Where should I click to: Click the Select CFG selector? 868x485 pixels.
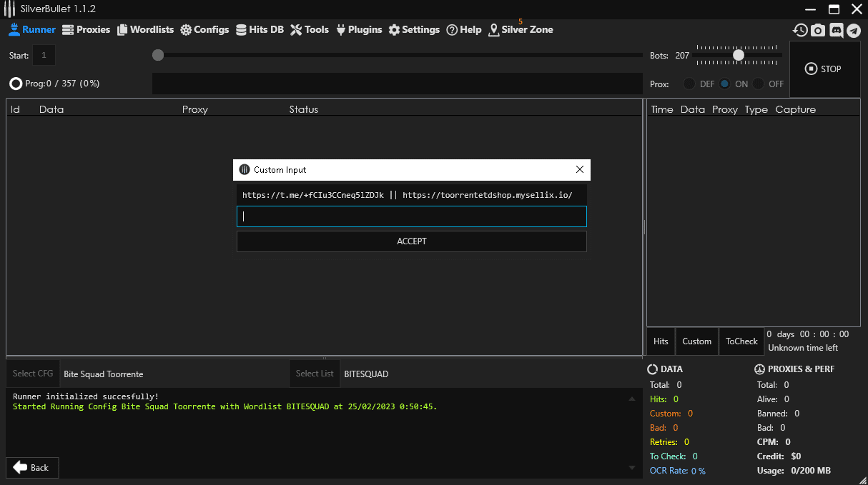click(x=33, y=374)
